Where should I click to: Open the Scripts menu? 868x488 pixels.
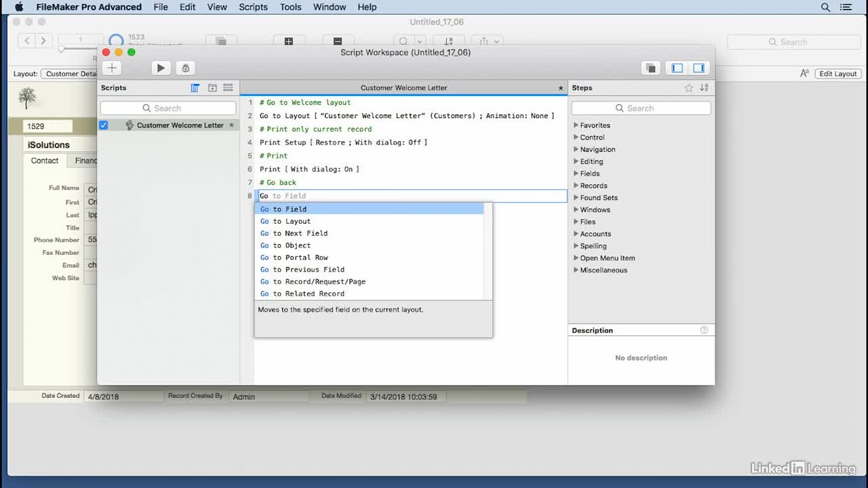(253, 7)
